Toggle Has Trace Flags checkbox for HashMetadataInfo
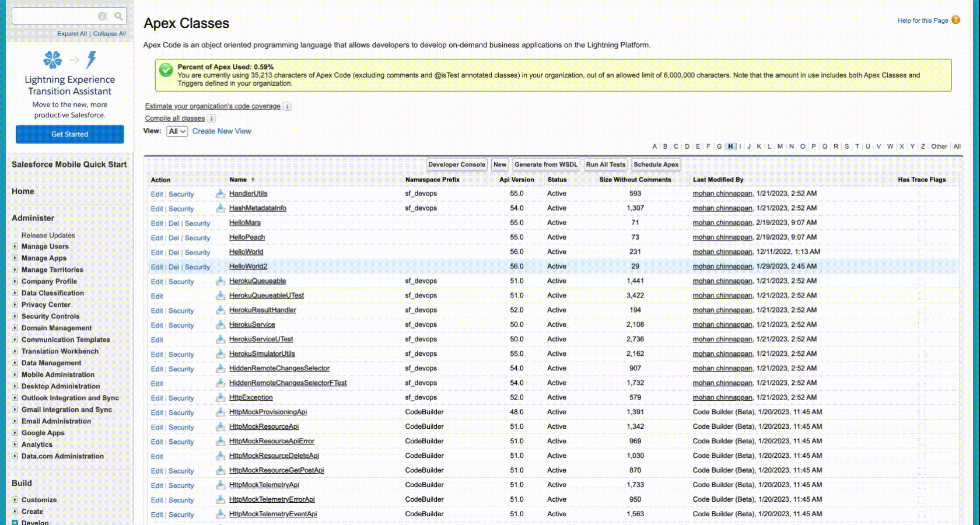The image size is (980, 525). [922, 208]
